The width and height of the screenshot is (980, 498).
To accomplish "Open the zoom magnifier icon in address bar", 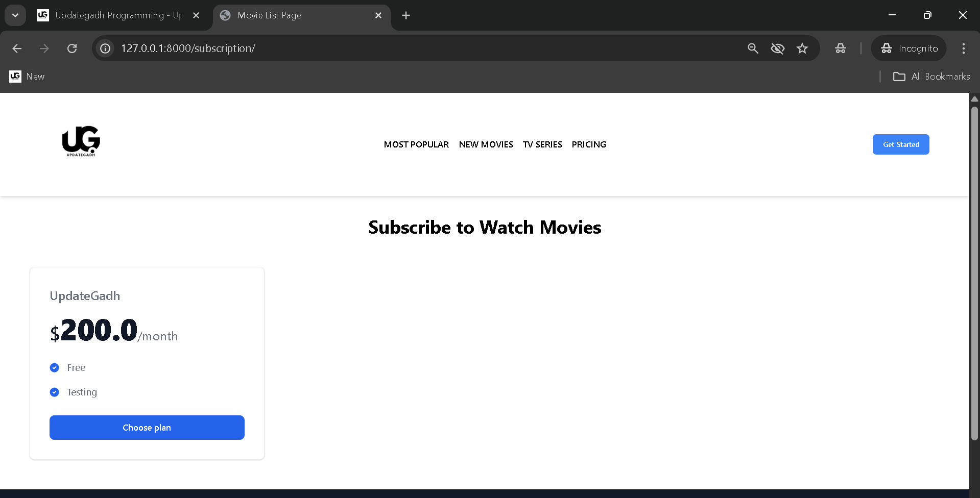I will [x=753, y=48].
